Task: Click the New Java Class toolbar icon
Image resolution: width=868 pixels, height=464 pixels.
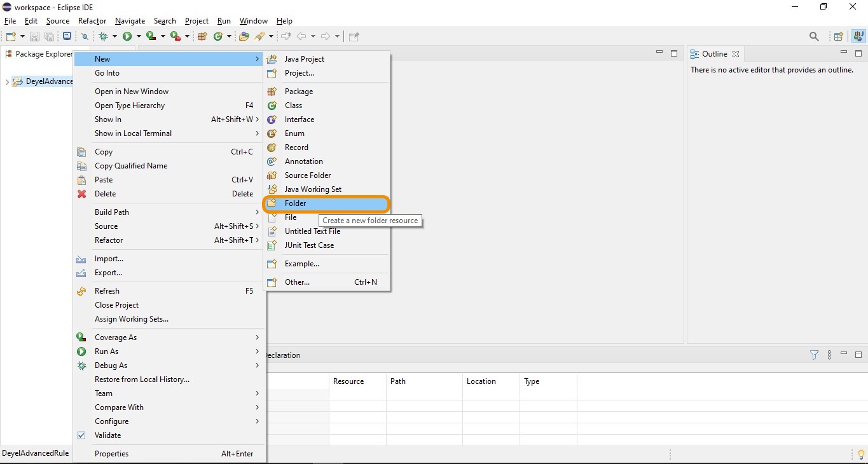Action: (x=218, y=36)
